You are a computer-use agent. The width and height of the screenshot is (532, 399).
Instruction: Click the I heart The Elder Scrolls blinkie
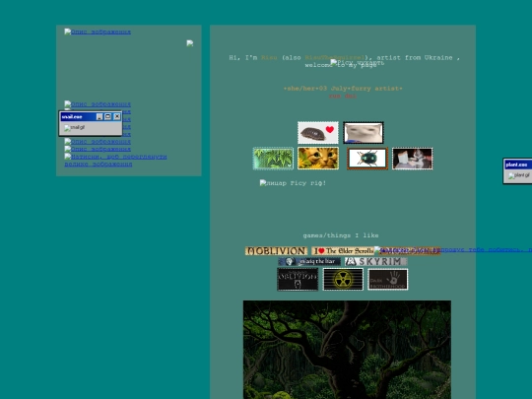[343, 251]
